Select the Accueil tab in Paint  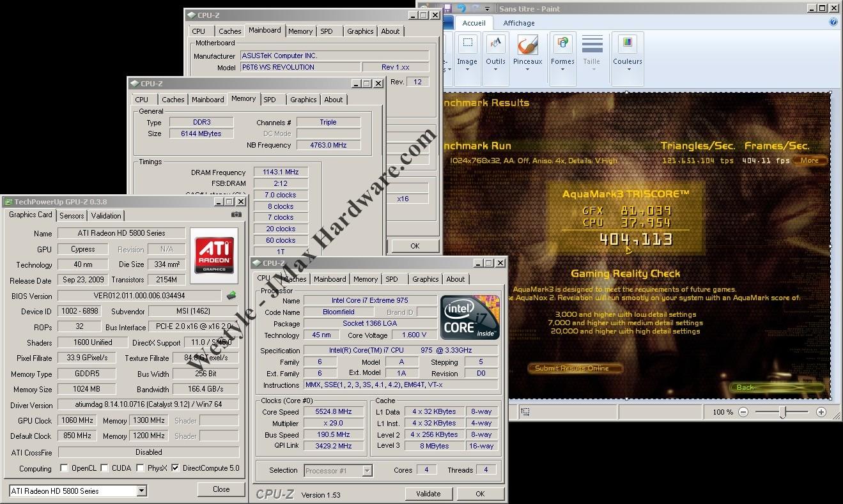(474, 23)
